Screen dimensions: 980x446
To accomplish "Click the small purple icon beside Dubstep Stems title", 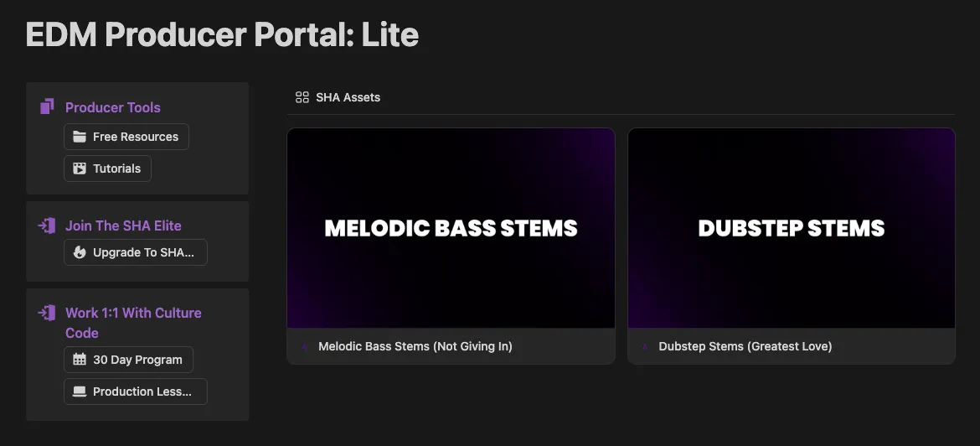I will pos(645,346).
